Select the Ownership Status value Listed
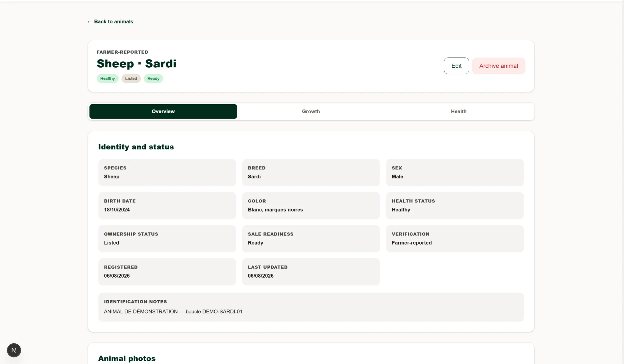The height and width of the screenshot is (364, 624). coord(111,243)
